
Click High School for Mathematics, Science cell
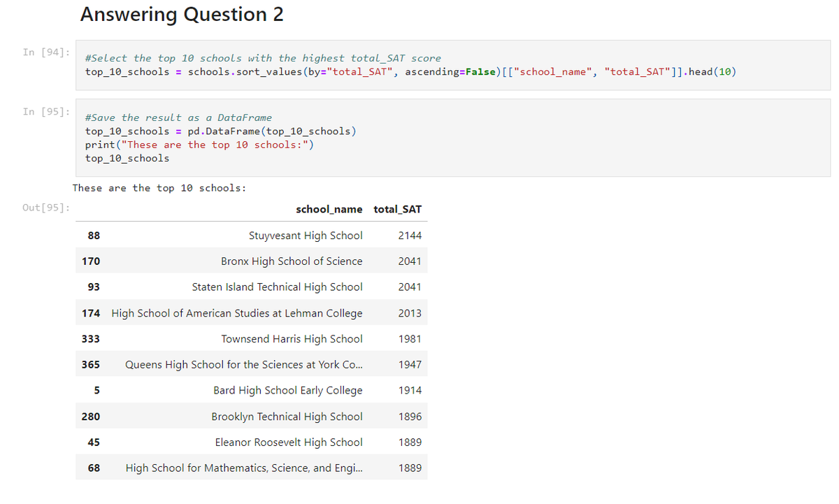tap(244, 468)
